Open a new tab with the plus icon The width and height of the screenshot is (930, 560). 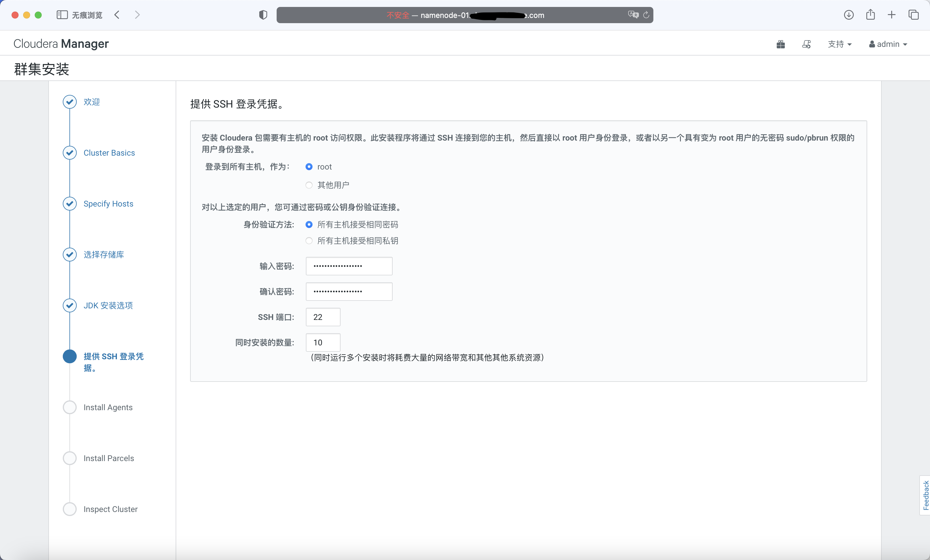[x=891, y=15]
